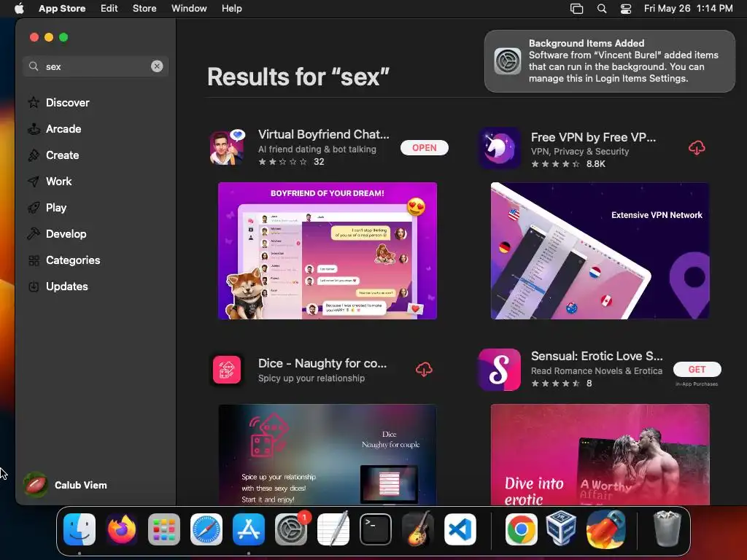Click the Calub Viem account avatar
Viewport: 747px width, 560px height.
tap(36, 485)
